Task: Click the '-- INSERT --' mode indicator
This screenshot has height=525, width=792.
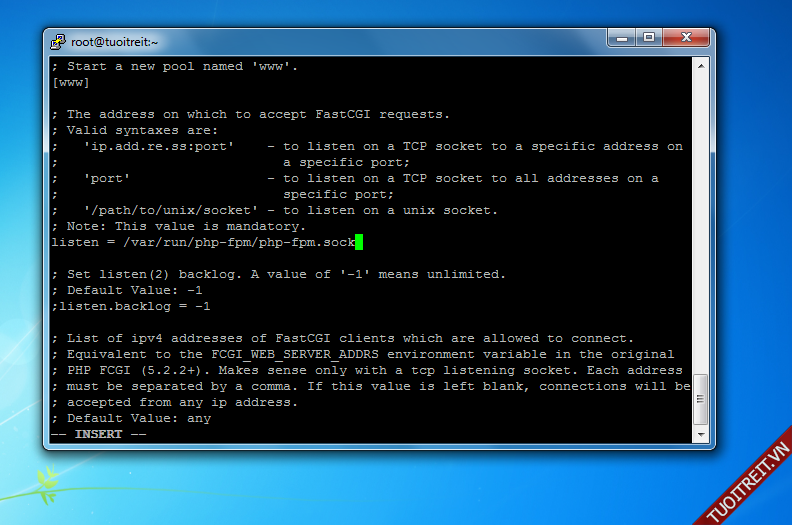Action: [99, 435]
